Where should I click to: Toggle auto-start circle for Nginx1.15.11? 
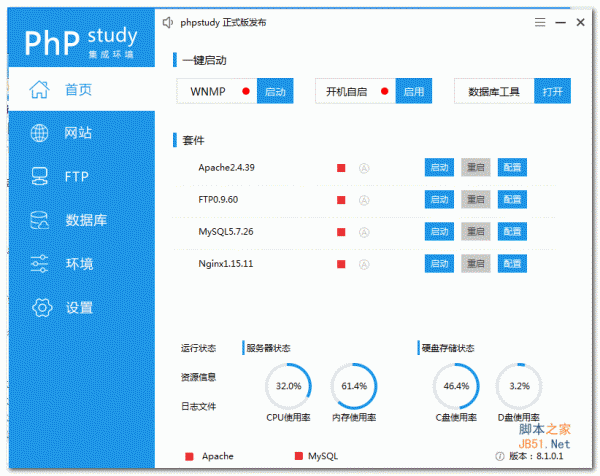click(364, 264)
